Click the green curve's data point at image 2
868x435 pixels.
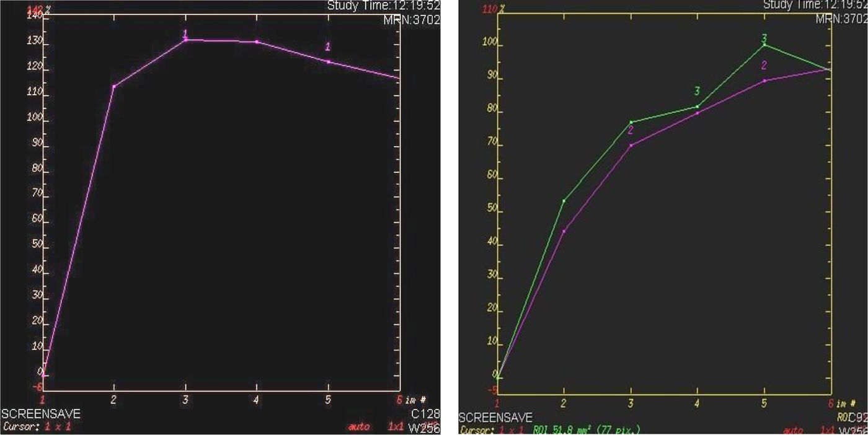tap(564, 201)
